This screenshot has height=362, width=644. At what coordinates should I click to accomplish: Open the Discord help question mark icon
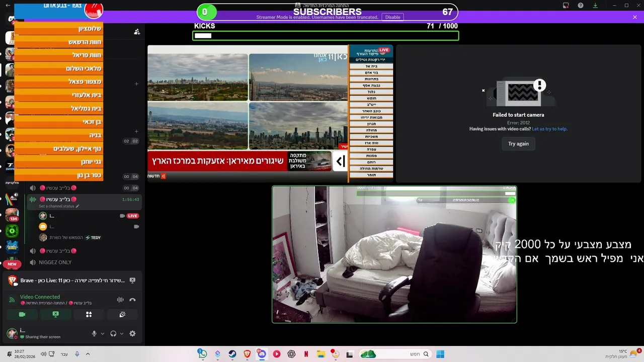pyautogui.click(x=581, y=6)
